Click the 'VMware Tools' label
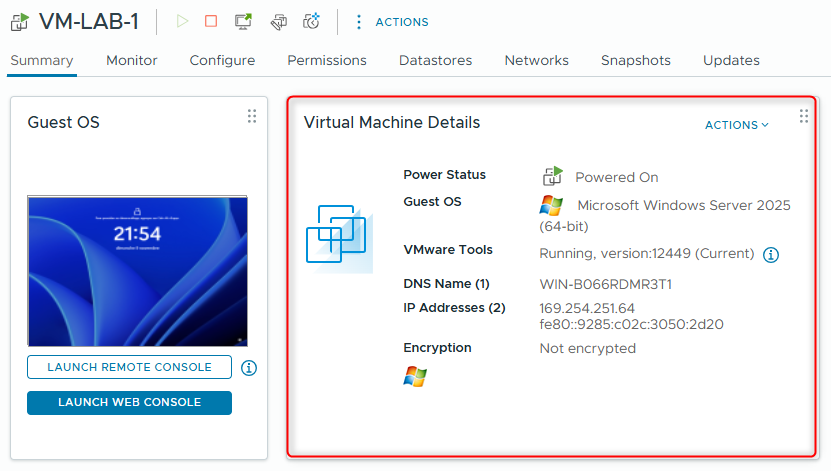This screenshot has height=471, width=831. [x=448, y=250]
